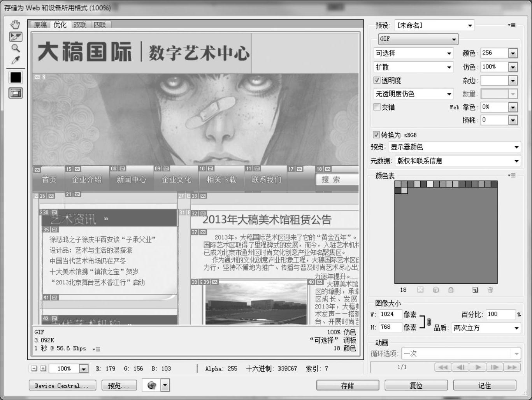Open the zoom level 100% dropdown

pyautogui.click(x=83, y=368)
